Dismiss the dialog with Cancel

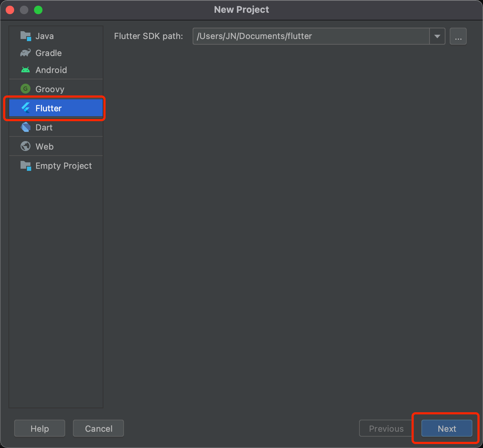[98, 429]
